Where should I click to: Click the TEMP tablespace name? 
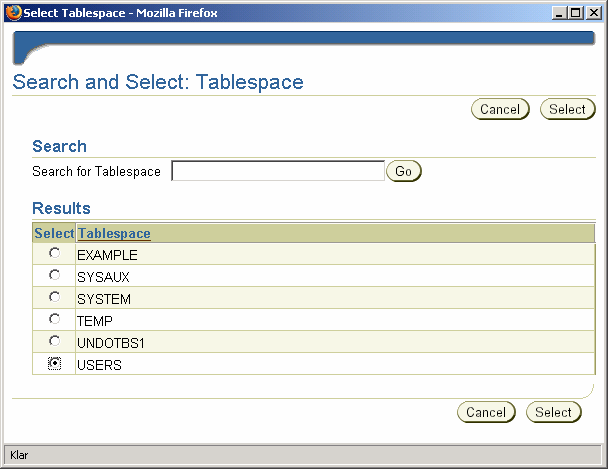(x=95, y=321)
